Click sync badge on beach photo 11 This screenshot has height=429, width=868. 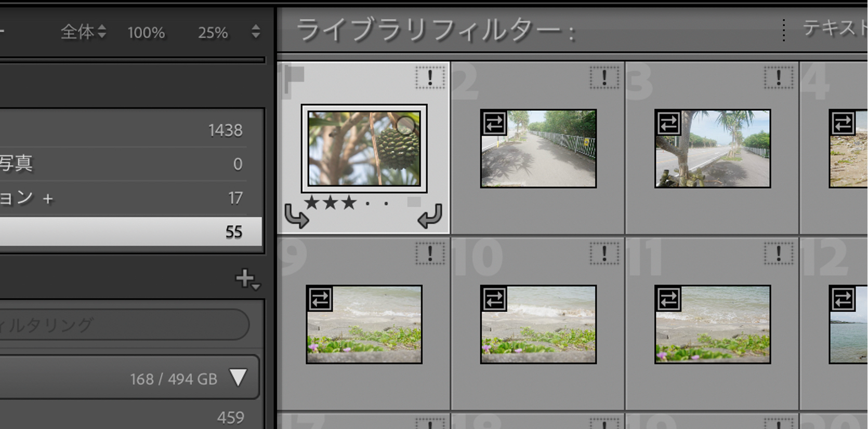pos(668,299)
